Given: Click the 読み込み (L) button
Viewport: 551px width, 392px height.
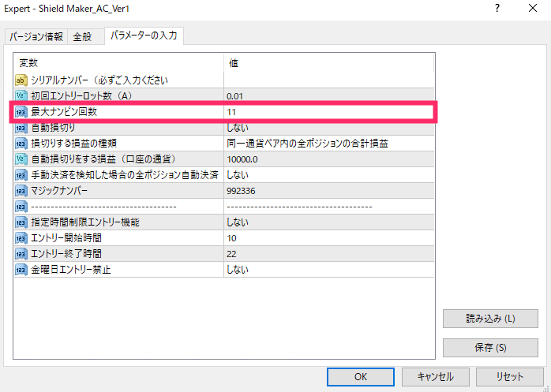Looking at the screenshot, I should (490, 319).
